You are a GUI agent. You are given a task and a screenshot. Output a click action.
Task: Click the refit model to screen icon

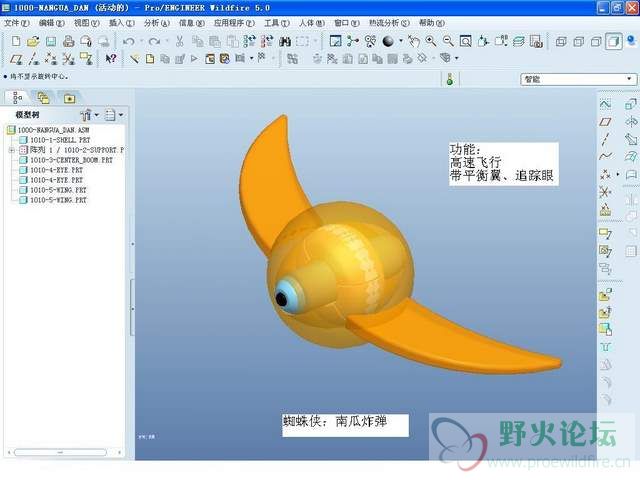(466, 41)
